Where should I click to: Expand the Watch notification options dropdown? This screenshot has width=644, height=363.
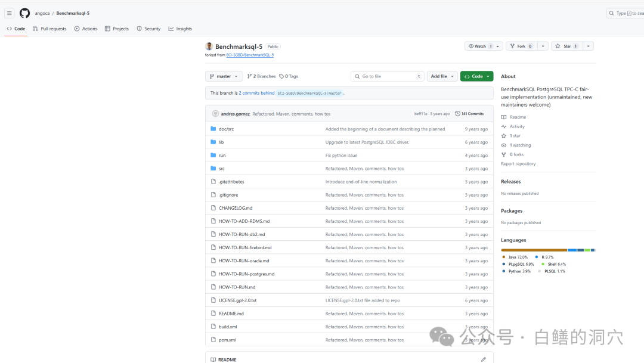point(498,46)
